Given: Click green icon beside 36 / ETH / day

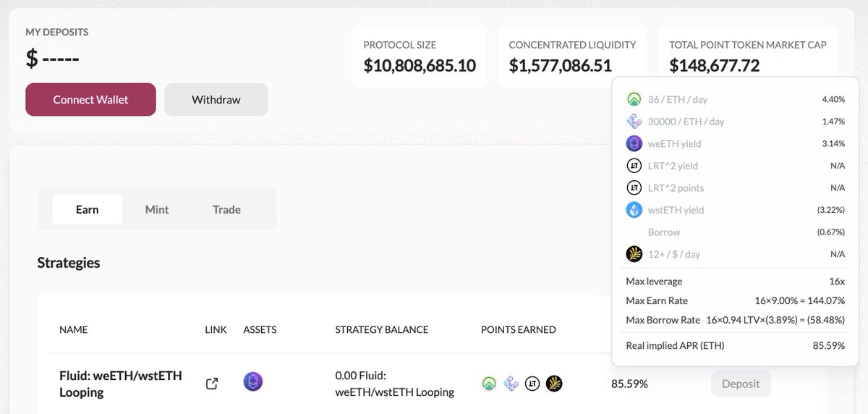Looking at the screenshot, I should [x=634, y=99].
